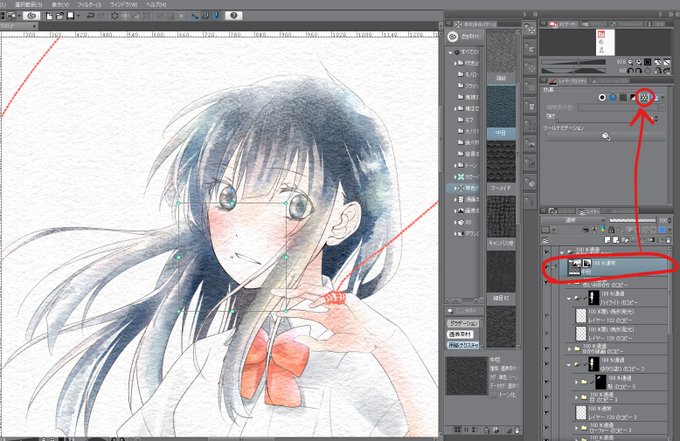The image size is (680, 441).
Task: Adjust the Navigator rotation slider
Action: (x=573, y=70)
